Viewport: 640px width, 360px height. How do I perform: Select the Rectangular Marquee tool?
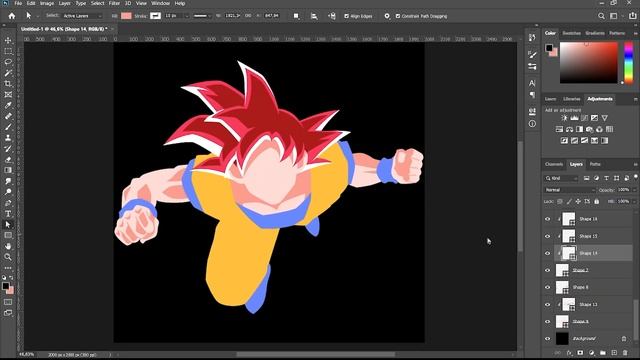(8, 51)
